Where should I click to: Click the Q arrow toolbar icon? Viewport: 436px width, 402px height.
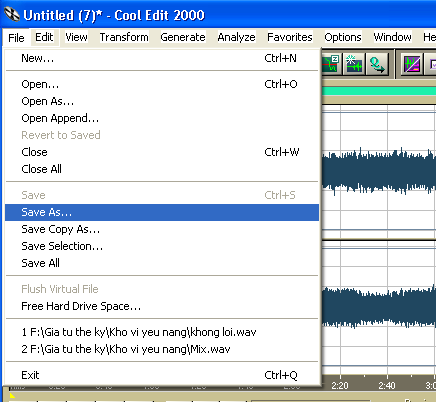[377, 64]
